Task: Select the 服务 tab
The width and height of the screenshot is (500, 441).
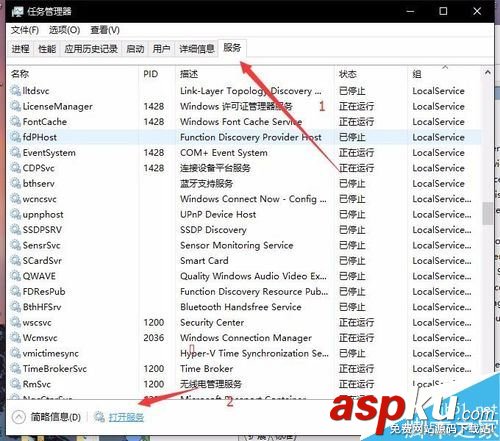Action: 232,48
